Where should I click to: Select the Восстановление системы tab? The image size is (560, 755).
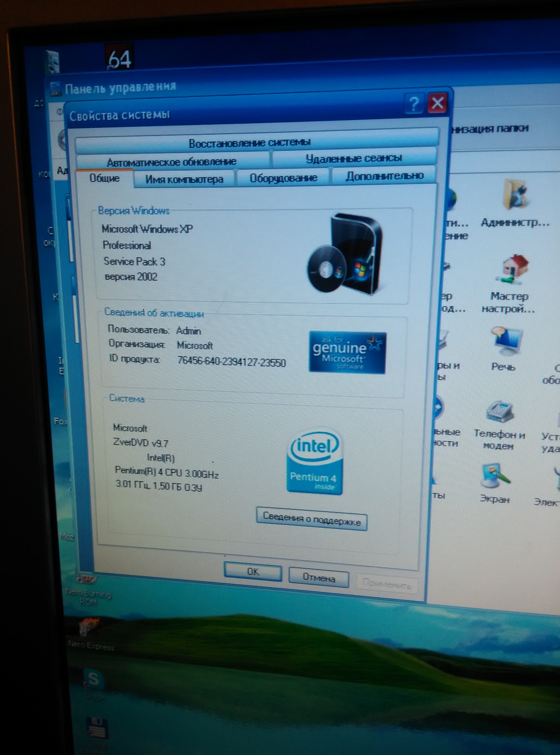[249, 143]
